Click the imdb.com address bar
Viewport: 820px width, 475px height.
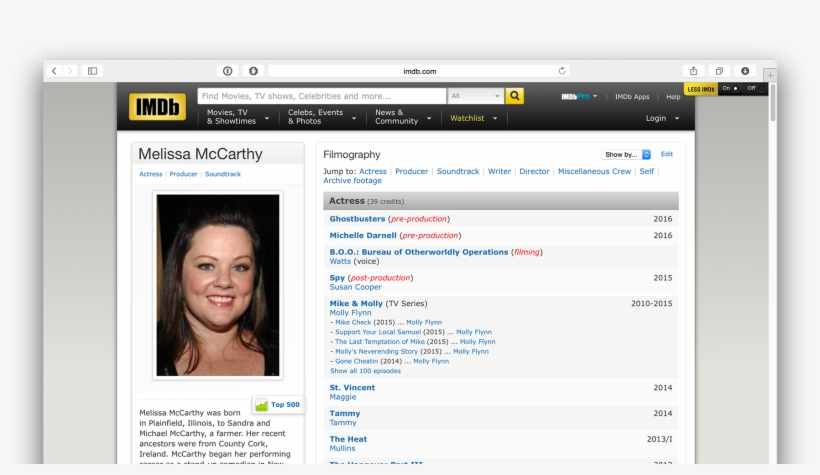419,71
